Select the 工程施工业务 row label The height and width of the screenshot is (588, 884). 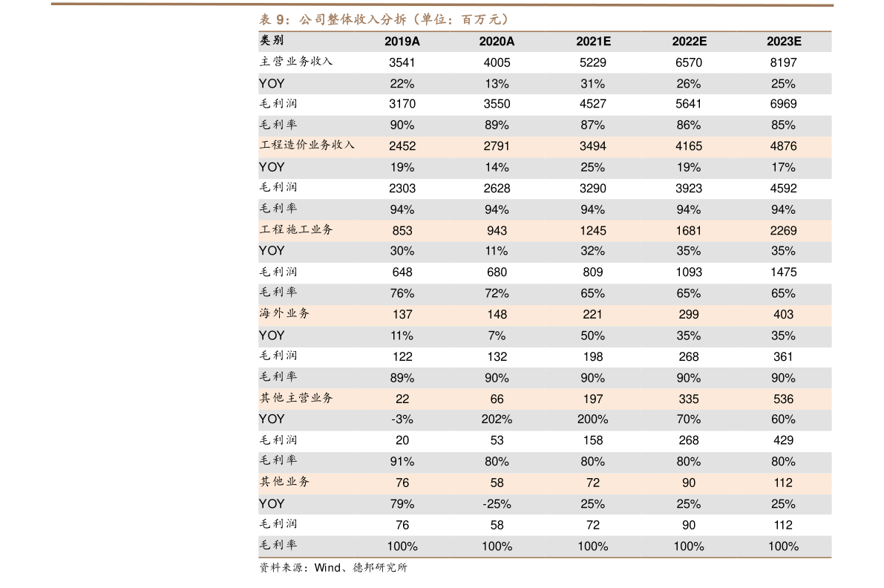pos(295,230)
